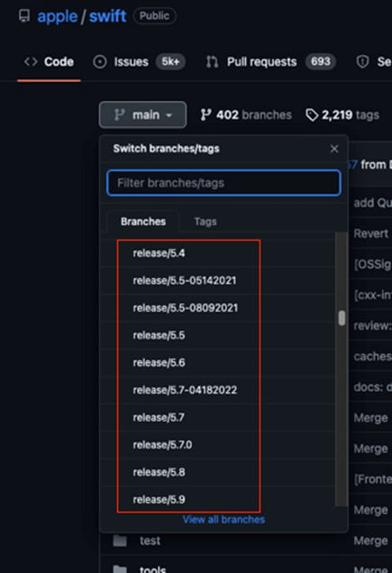This screenshot has width=392, height=573.
Task: Close the Switch branches/tags popup
Action: (334, 149)
